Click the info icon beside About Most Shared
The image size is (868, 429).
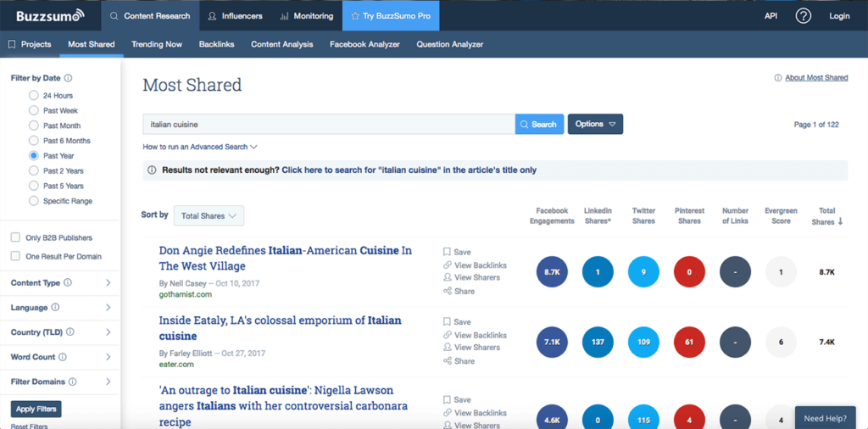tap(778, 78)
